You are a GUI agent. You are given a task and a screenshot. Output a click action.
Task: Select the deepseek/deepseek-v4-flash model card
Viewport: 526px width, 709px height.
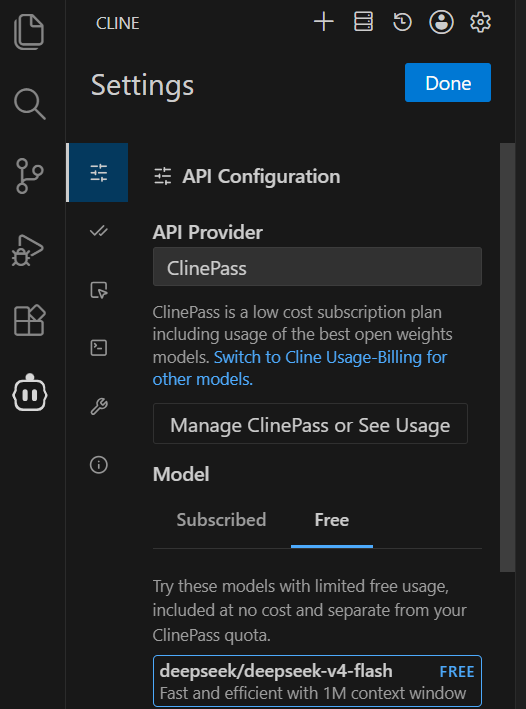tap(317, 681)
